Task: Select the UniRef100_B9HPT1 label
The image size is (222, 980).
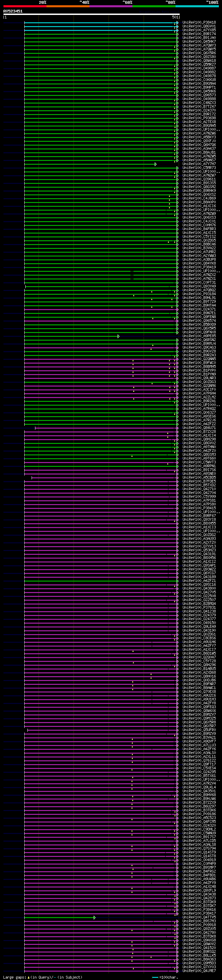Action: click(x=199, y=88)
